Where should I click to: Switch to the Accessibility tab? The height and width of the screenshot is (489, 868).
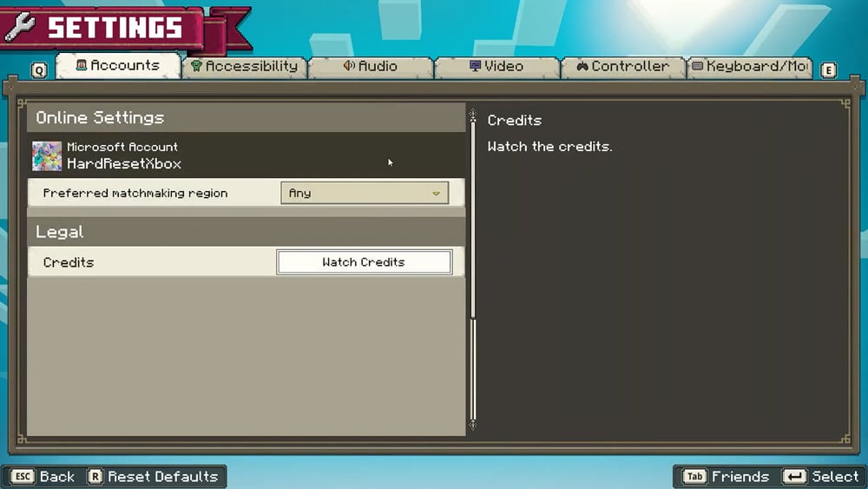(x=244, y=67)
